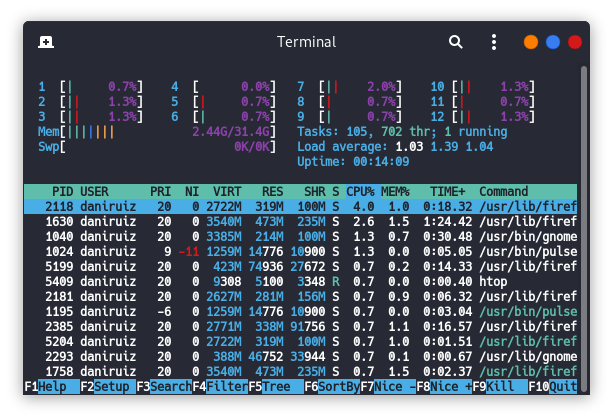
Task: Click the Swp usage meter
Action: click(157, 147)
